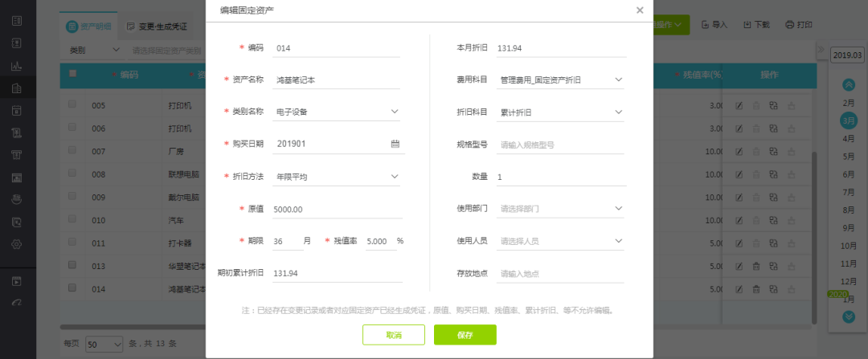Click the table's vertical scrollbar
This screenshot has width=868, height=359.
pyautogui.click(x=813, y=238)
